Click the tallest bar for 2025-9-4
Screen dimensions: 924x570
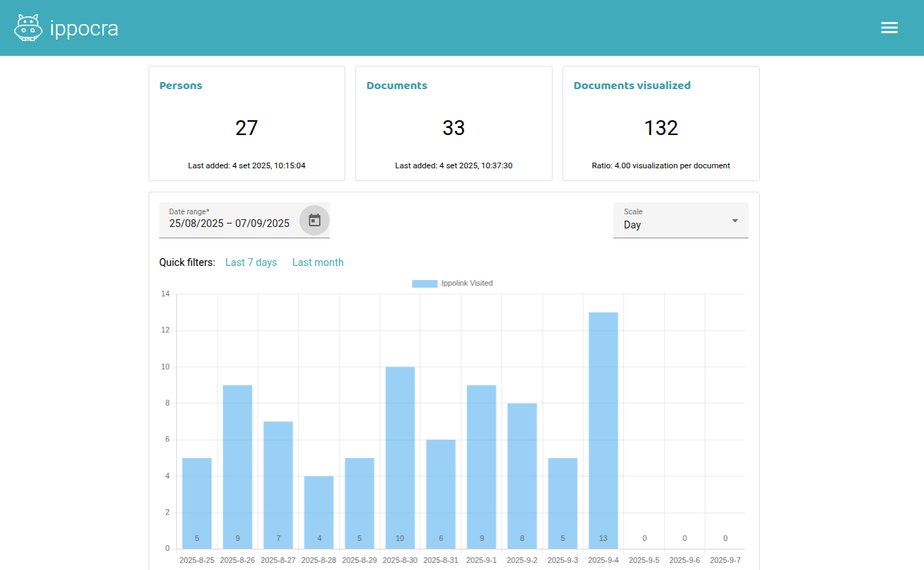603,424
